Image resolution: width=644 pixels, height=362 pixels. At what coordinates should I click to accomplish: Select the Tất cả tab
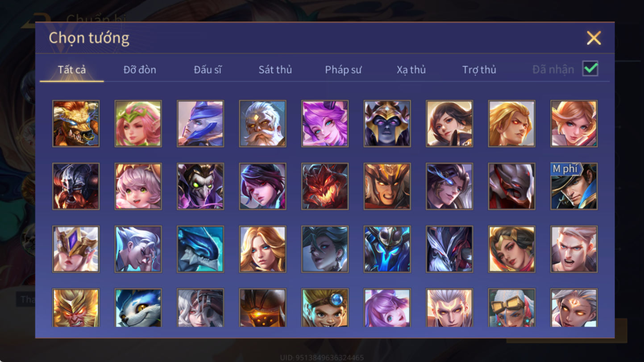[72, 70]
